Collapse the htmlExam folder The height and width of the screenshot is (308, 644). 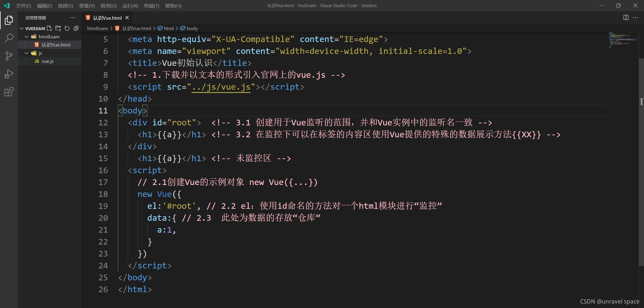point(27,37)
